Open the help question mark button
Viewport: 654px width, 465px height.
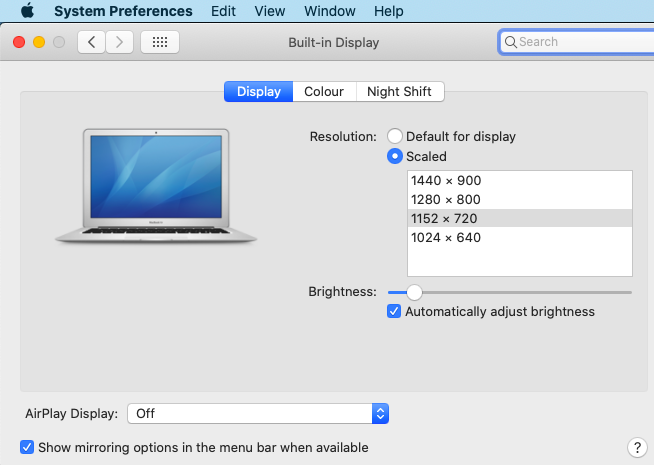637,447
